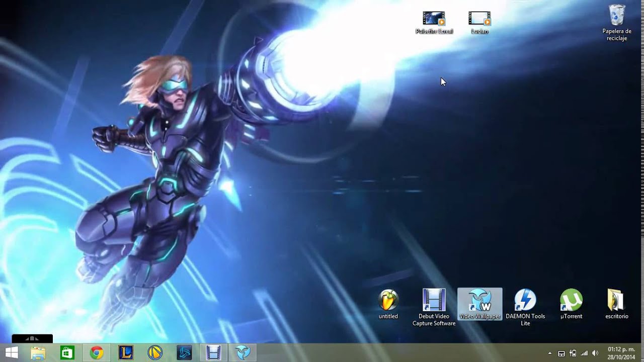Viewport: 644px width, 362px height.
Task: Open the network signal tray icon
Action: [584, 353]
